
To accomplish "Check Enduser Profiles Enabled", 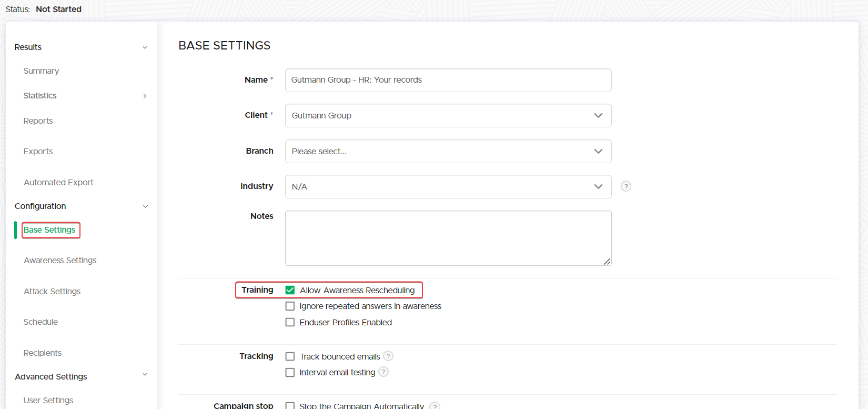I will click(290, 322).
